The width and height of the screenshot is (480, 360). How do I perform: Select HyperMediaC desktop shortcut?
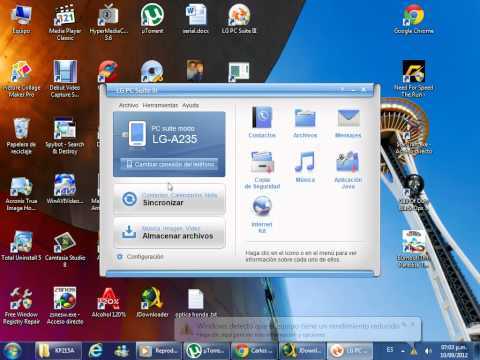(x=108, y=22)
